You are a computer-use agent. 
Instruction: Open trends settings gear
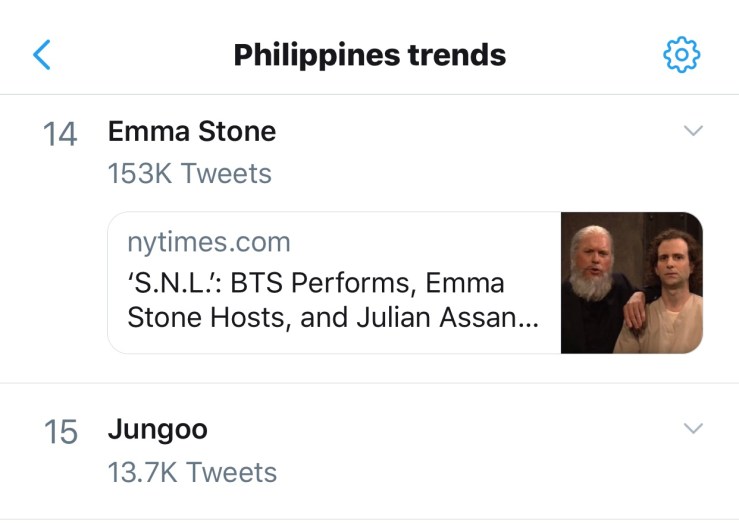[x=682, y=54]
